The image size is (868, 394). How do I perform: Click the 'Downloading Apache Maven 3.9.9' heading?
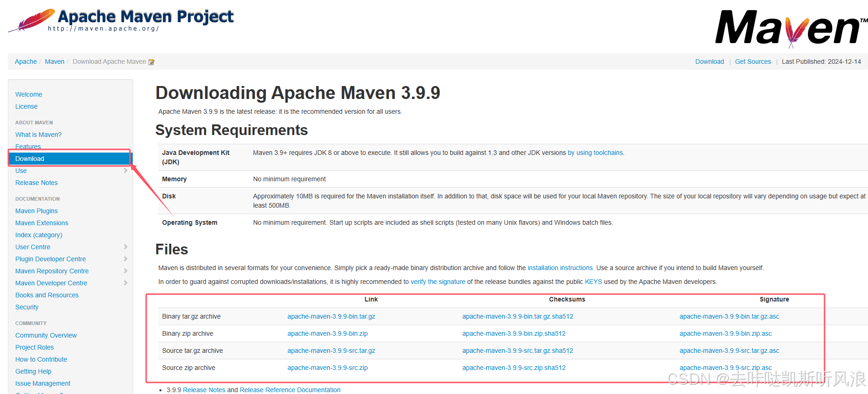coord(298,93)
